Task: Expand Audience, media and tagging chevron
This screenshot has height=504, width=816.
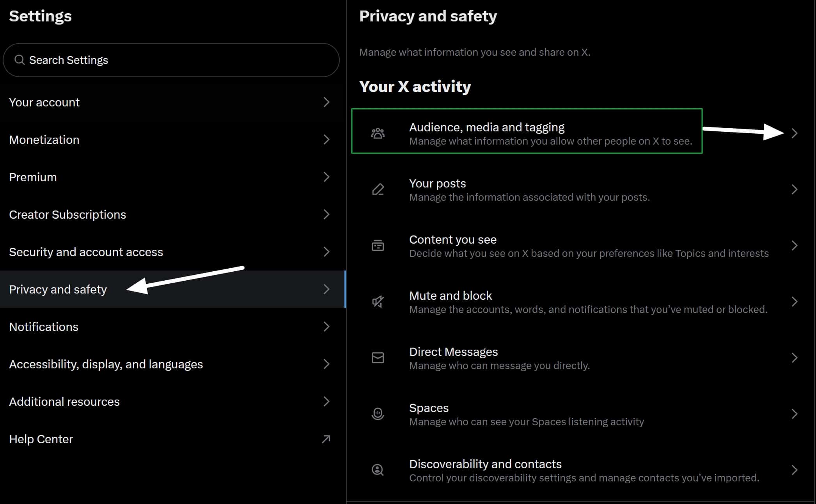Action: [795, 133]
